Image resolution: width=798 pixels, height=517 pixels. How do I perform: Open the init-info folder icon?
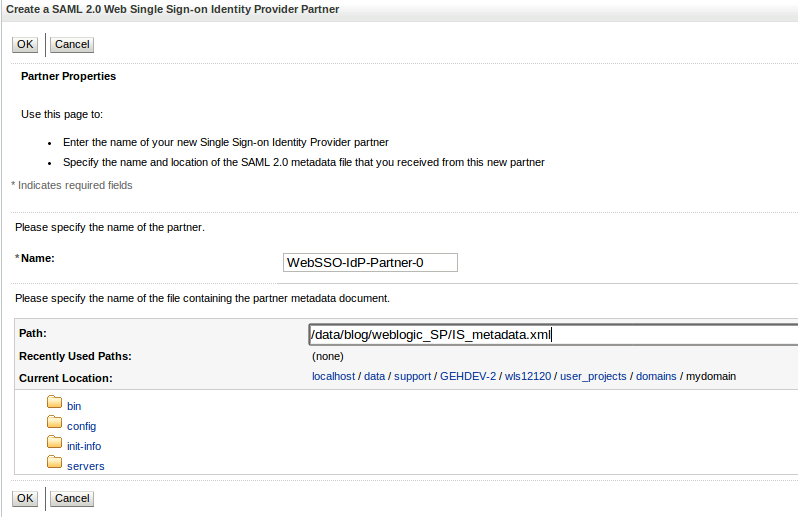point(54,442)
